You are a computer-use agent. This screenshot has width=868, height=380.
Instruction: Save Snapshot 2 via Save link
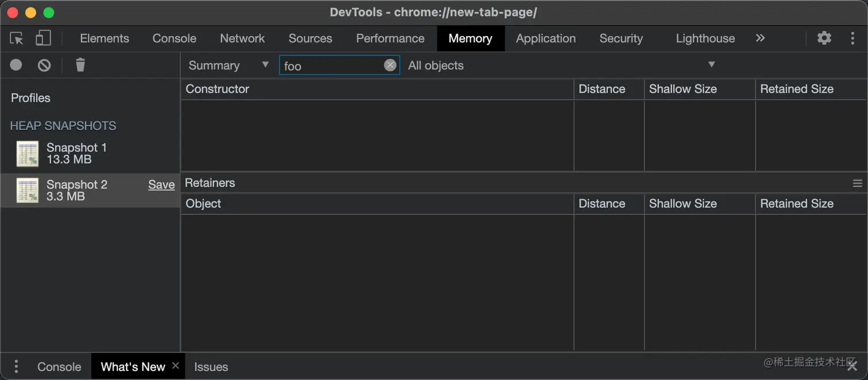tap(161, 185)
